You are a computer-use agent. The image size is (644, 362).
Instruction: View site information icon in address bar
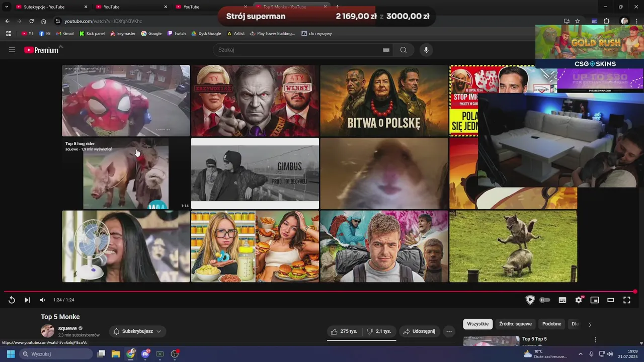(58, 21)
